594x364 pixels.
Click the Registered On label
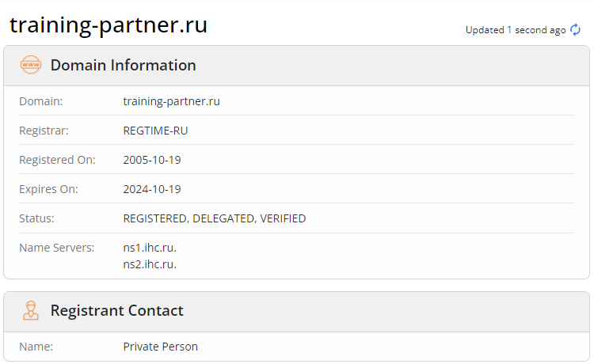57,160
